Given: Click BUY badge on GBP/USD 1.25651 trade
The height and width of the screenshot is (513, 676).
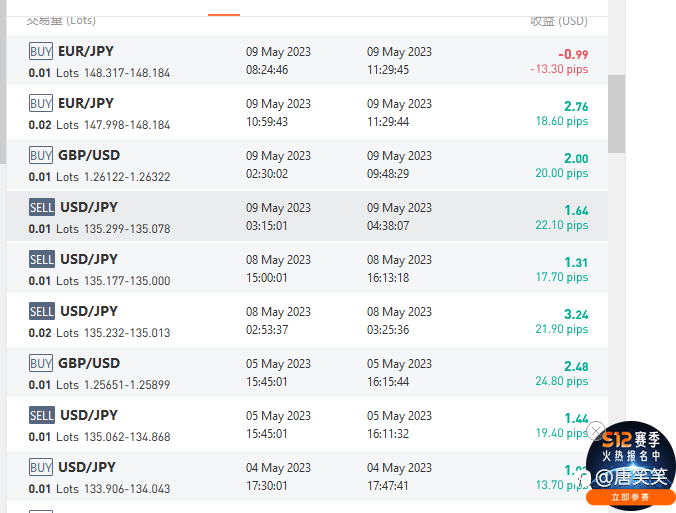Looking at the screenshot, I should (x=41, y=363).
